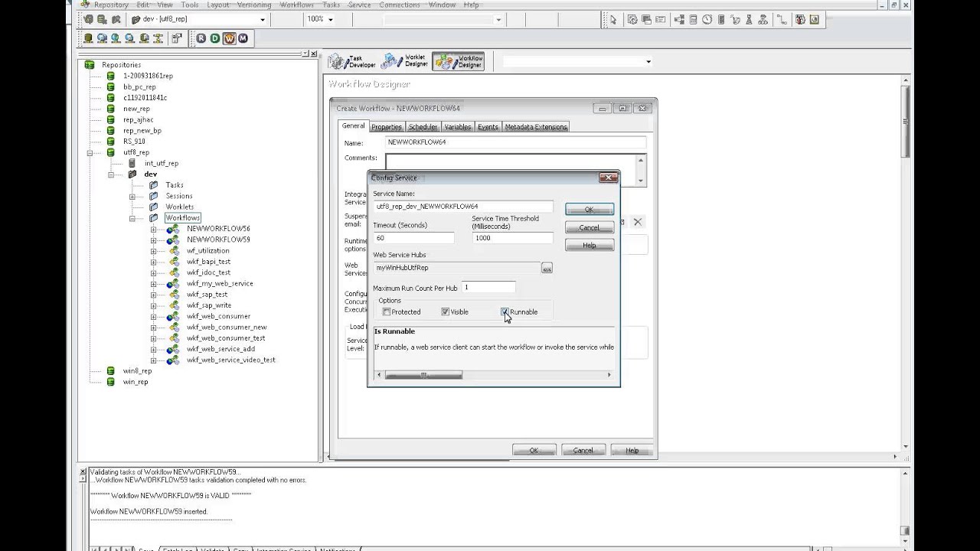The height and width of the screenshot is (551, 980).
Task: Open the 100% zoom dropdown
Action: pos(331,19)
